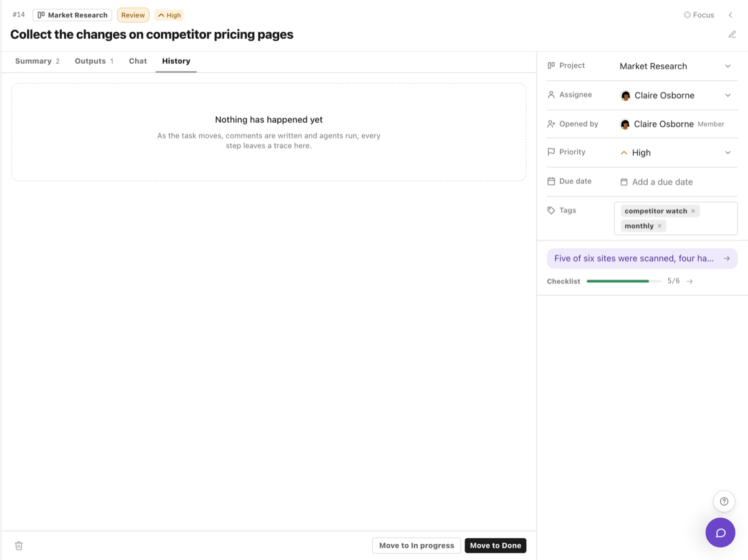Screen dimensions: 748x560
Task: Click Claire Osborne's avatar in Assignee row
Action: pyautogui.click(x=625, y=95)
